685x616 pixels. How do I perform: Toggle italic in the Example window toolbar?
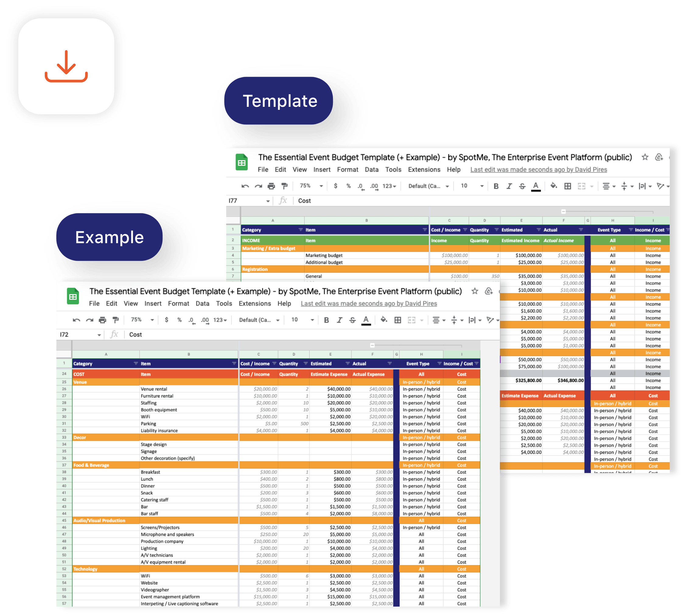[x=339, y=320]
